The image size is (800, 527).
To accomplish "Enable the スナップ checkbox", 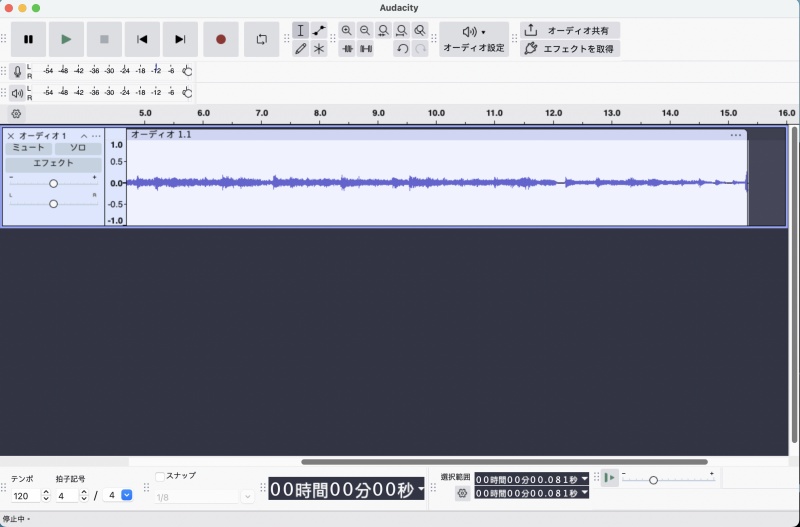I will 160,476.
